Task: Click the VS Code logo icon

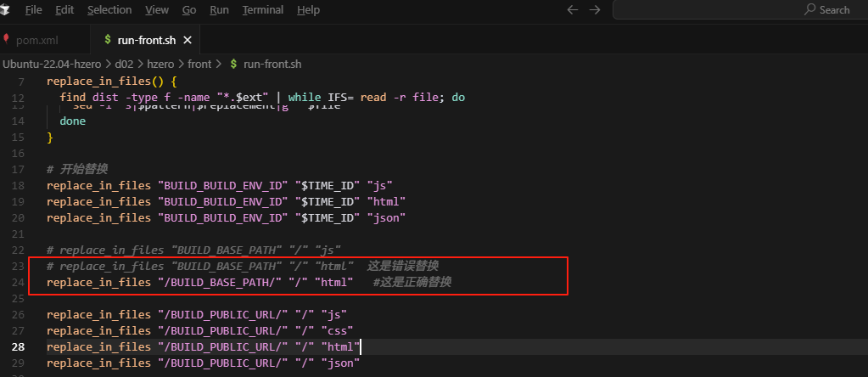Action: pyautogui.click(x=7, y=10)
